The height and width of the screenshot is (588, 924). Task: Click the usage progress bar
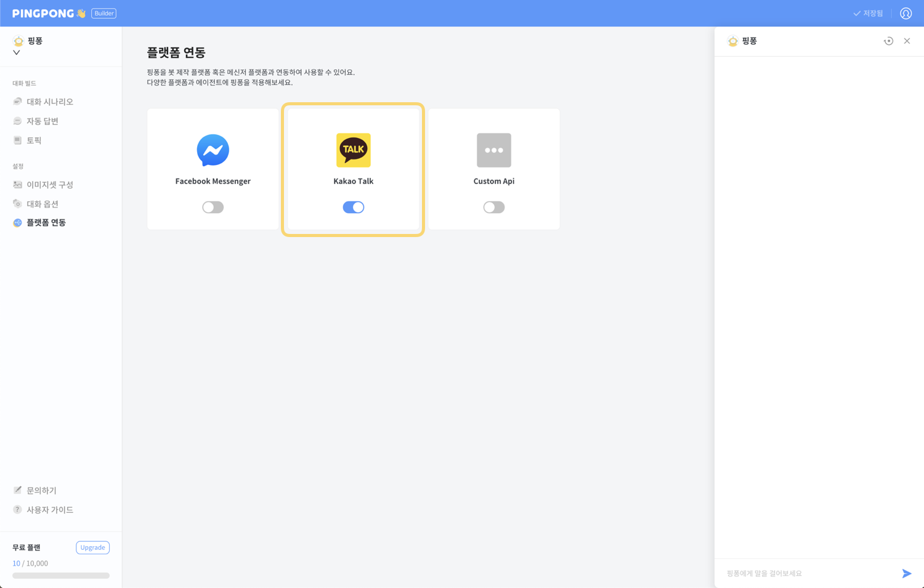[61, 576]
